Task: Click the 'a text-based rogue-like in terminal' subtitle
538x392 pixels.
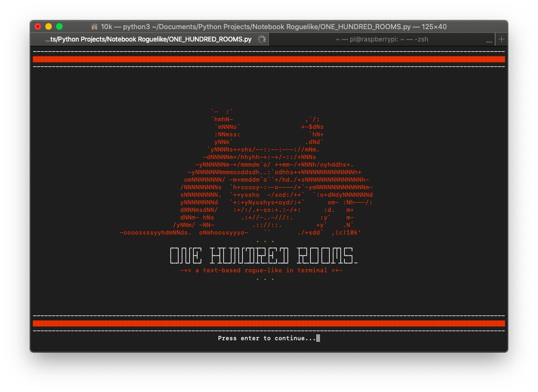Action: (262, 270)
